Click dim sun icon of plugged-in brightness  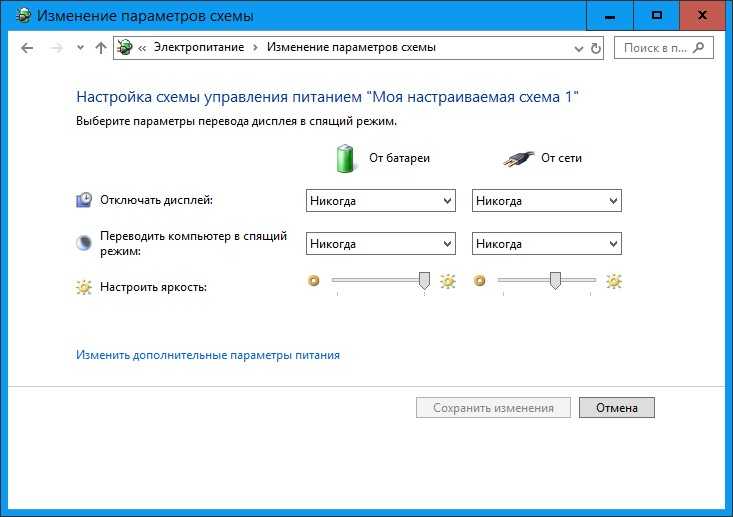coord(480,280)
